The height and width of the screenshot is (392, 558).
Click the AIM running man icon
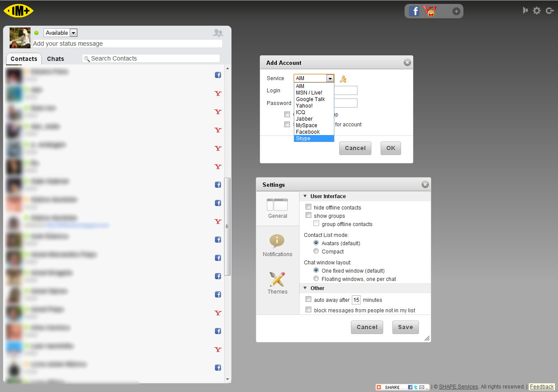pos(343,79)
